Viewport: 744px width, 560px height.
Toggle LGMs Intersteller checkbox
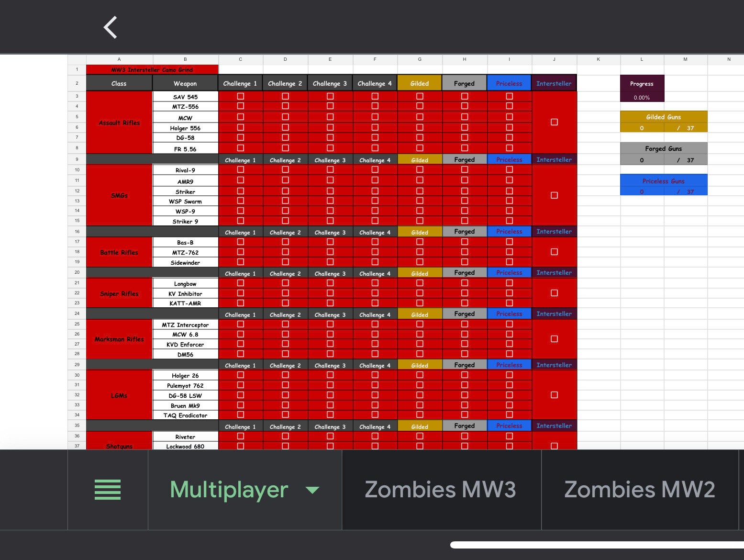[x=554, y=395]
